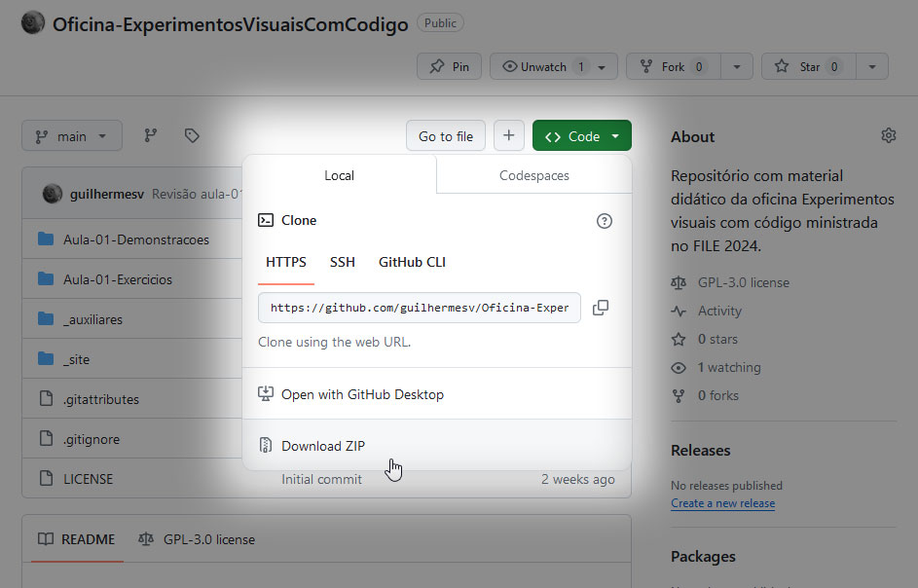Open the branches icon next to main
The width and height of the screenshot is (918, 588).
coord(151,136)
